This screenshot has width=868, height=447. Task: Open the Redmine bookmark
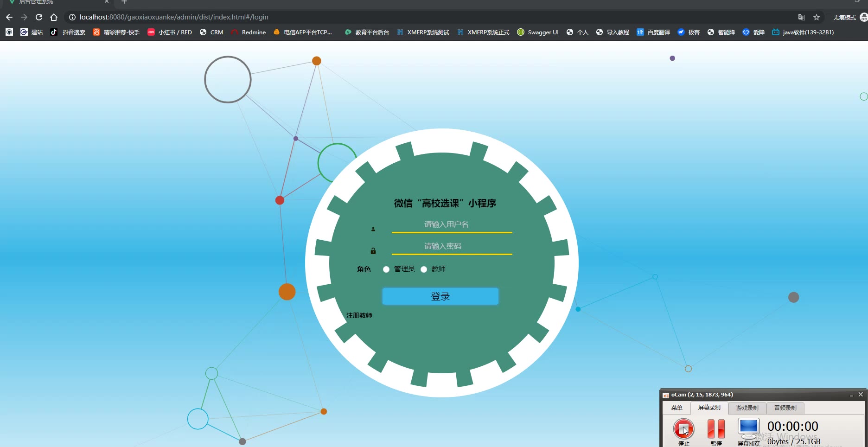click(x=248, y=32)
